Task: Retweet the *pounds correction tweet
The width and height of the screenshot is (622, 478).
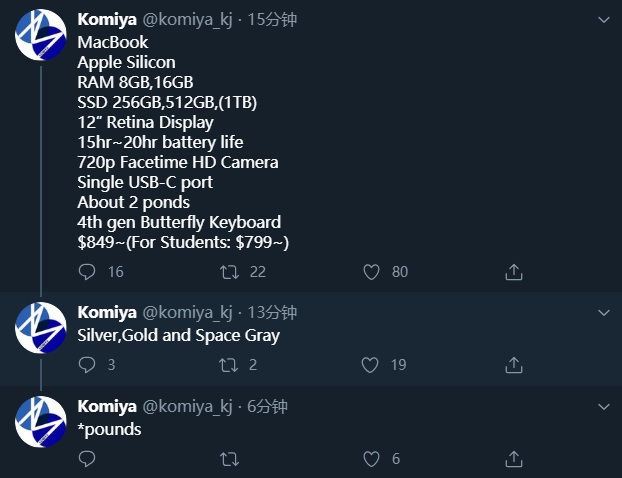Action: pos(229,459)
